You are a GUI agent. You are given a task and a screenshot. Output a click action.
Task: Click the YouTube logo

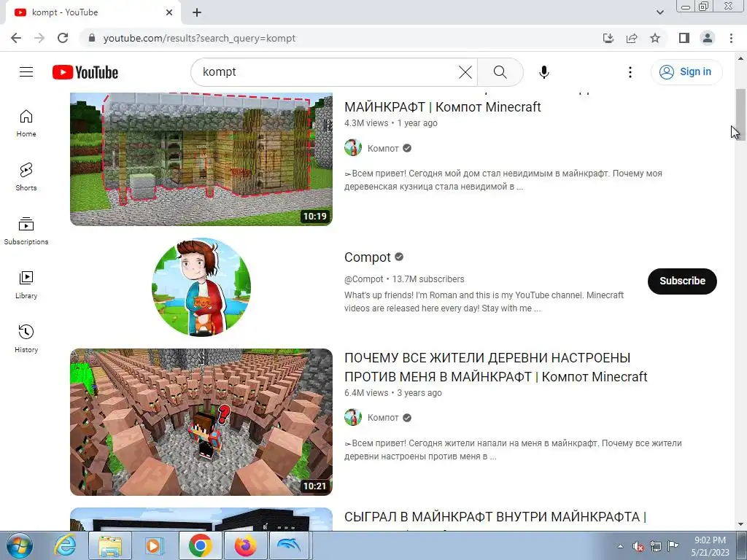[85, 72]
